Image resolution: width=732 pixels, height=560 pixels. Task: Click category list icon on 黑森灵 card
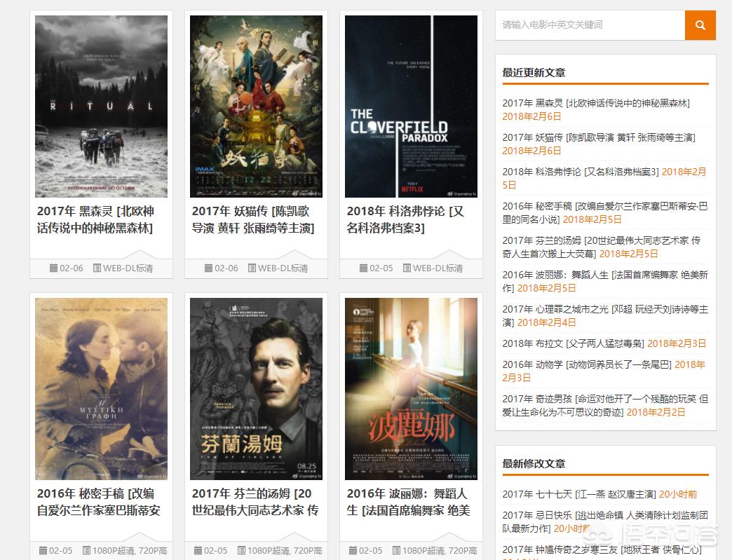coord(97,268)
